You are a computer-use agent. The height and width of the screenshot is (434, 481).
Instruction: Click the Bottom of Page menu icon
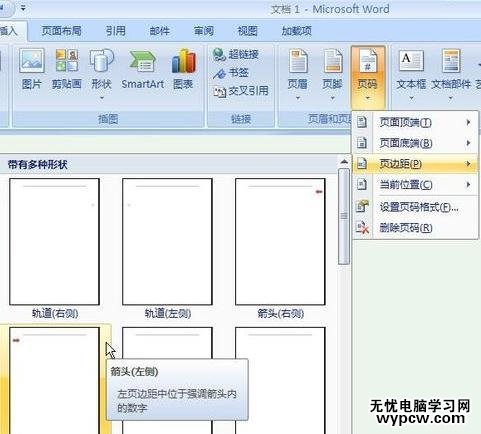pyautogui.click(x=362, y=143)
